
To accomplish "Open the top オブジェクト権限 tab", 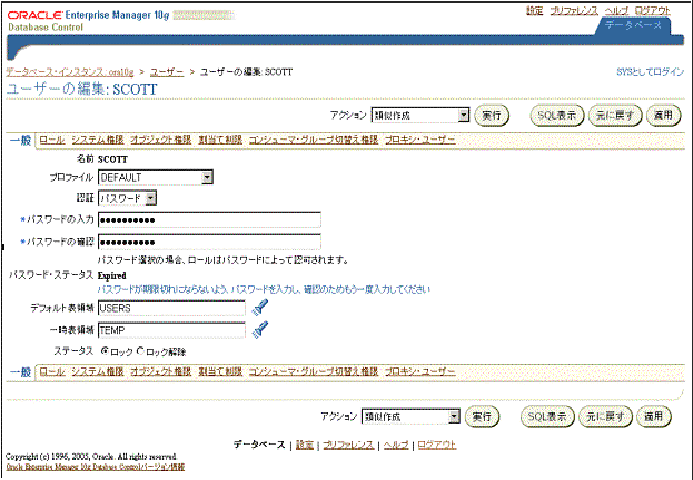I will click(x=160, y=140).
